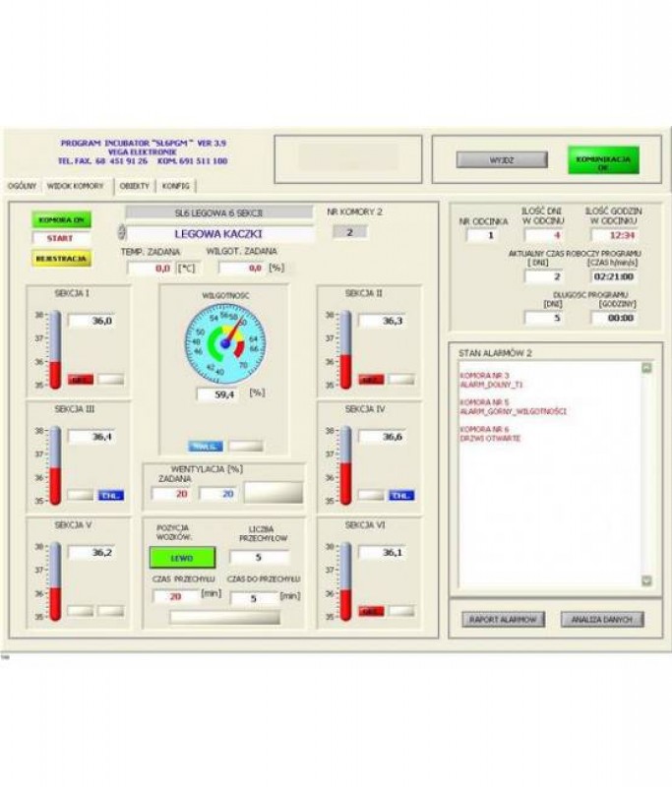The width and height of the screenshot is (672, 787).
Task: Select alarm entry KOMORA NR 3
Action: click(x=485, y=376)
